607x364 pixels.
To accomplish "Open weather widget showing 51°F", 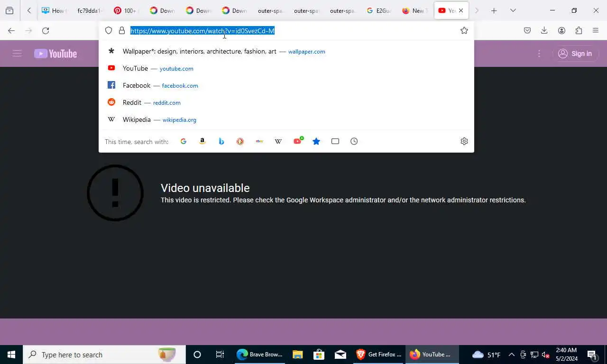I will (x=487, y=355).
